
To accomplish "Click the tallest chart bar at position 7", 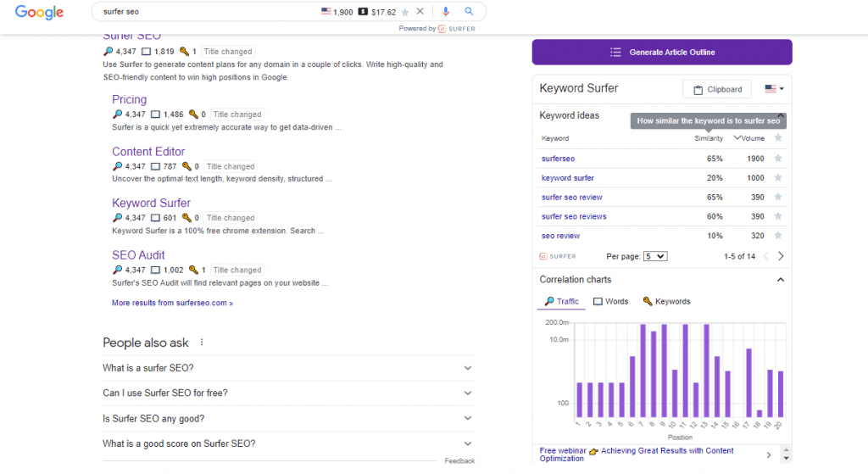I will point(643,371).
